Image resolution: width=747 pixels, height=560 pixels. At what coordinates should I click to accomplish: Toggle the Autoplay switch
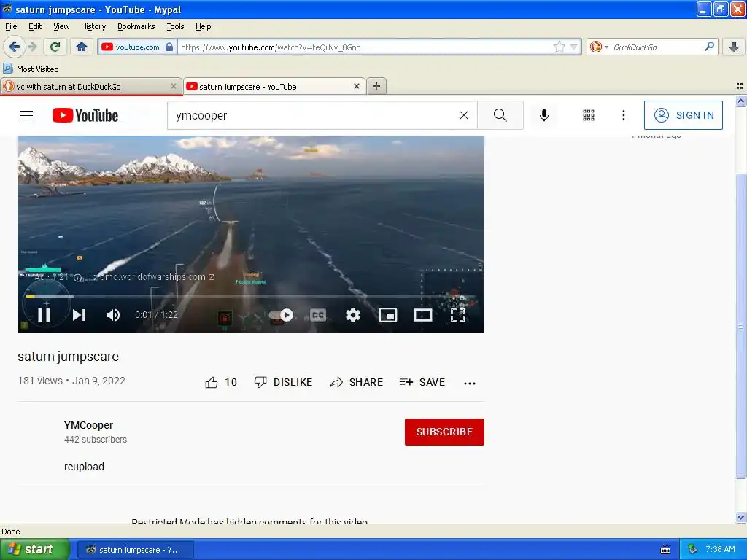(x=281, y=315)
